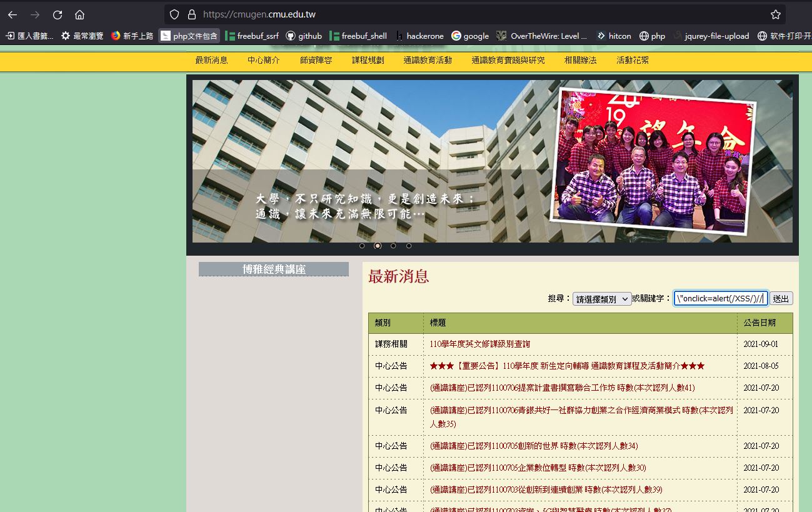
Task: Open the 最常瀏覽 bookmarks folder
Action: 82,36
